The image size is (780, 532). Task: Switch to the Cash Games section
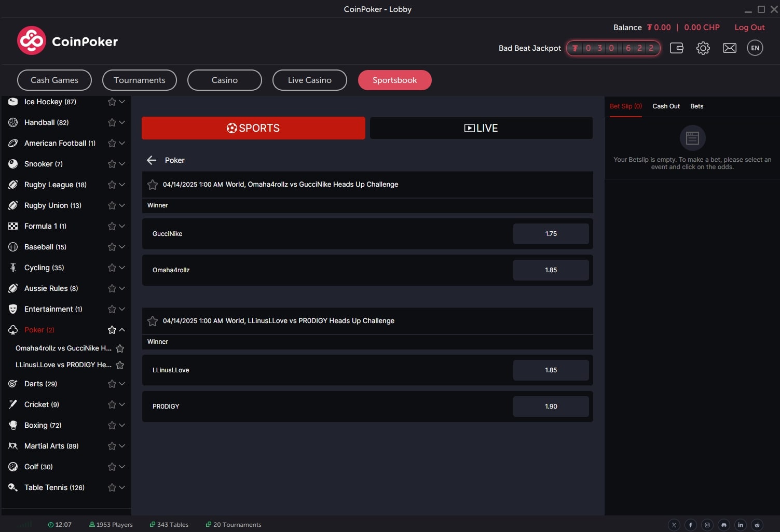click(54, 80)
